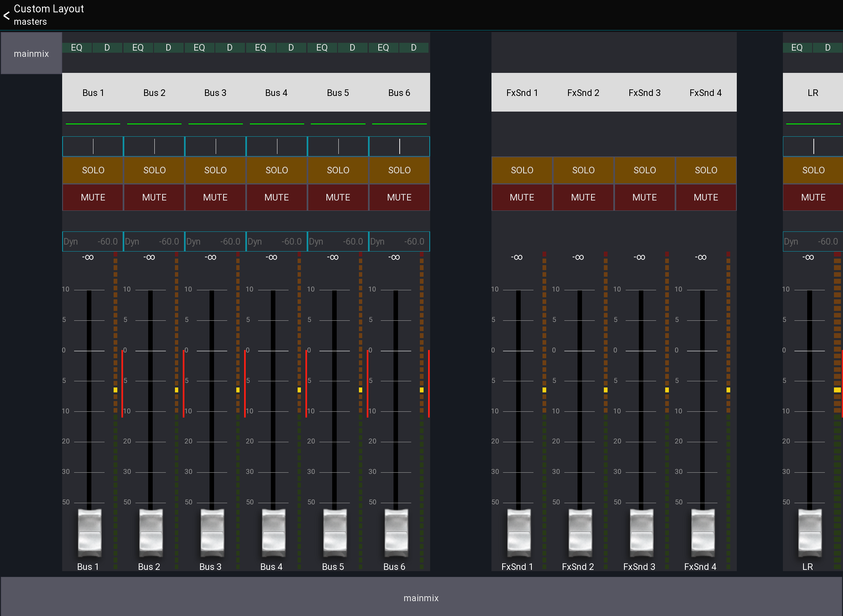Mute the FxSnd 2 channel
Screen dimensions: 843x616
583,197
